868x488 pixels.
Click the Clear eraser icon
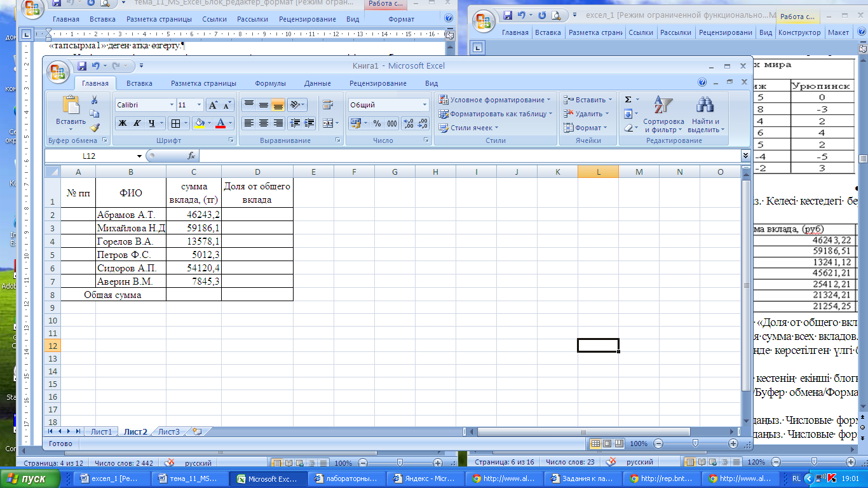(628, 128)
